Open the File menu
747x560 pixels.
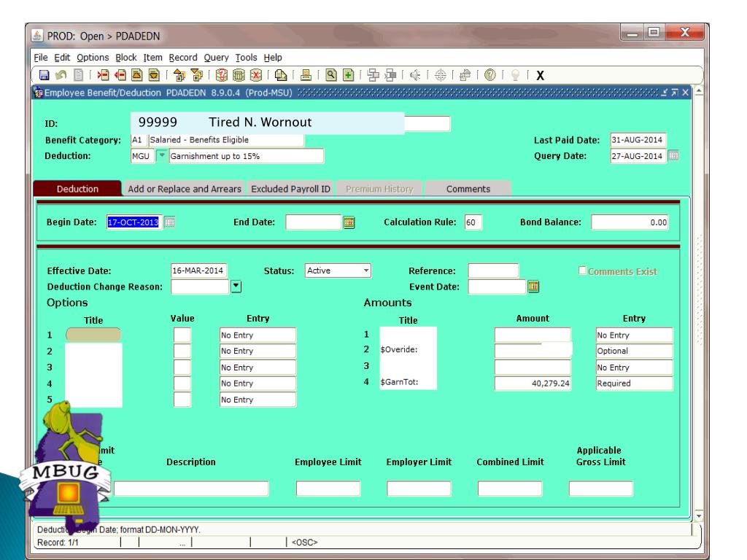41,58
